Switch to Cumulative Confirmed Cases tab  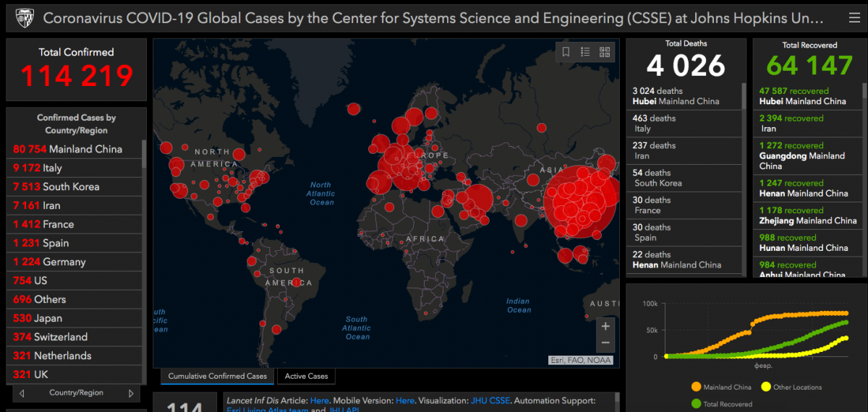click(218, 376)
